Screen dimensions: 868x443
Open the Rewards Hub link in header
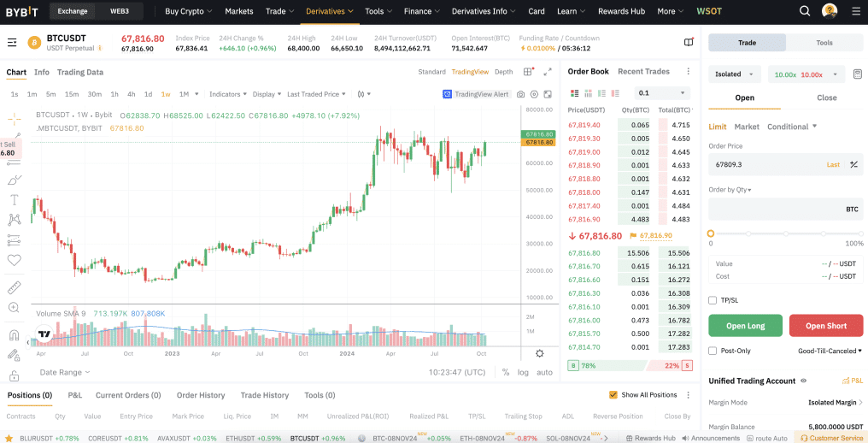click(x=621, y=11)
